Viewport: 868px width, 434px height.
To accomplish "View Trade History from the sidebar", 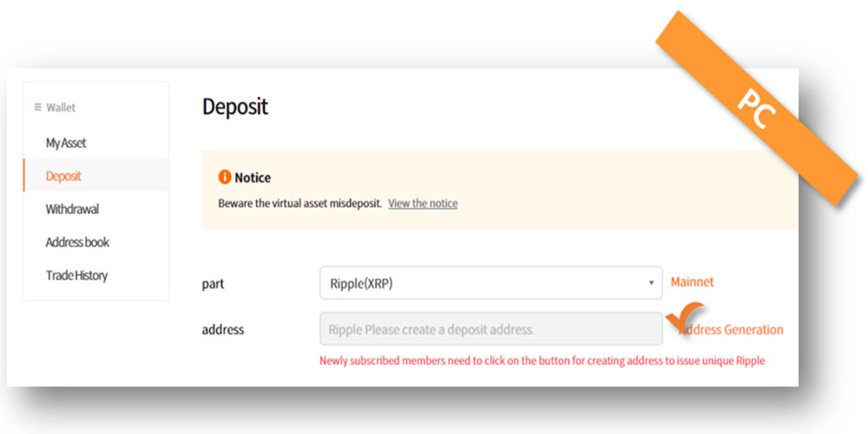I will click(x=76, y=275).
